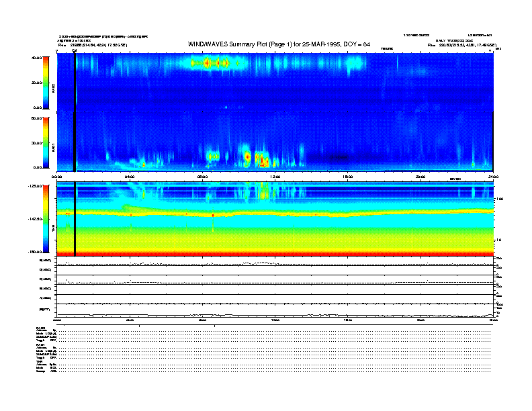This screenshot has height=411, width=532.
Task: Click the brightest red burst in RAD2 spectrogram
Action: point(207,63)
